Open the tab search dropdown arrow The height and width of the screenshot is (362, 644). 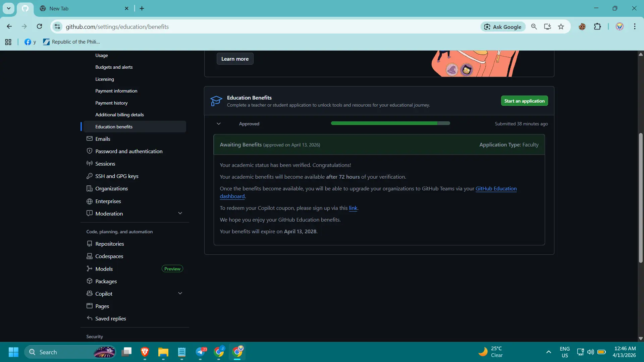tap(9, 8)
